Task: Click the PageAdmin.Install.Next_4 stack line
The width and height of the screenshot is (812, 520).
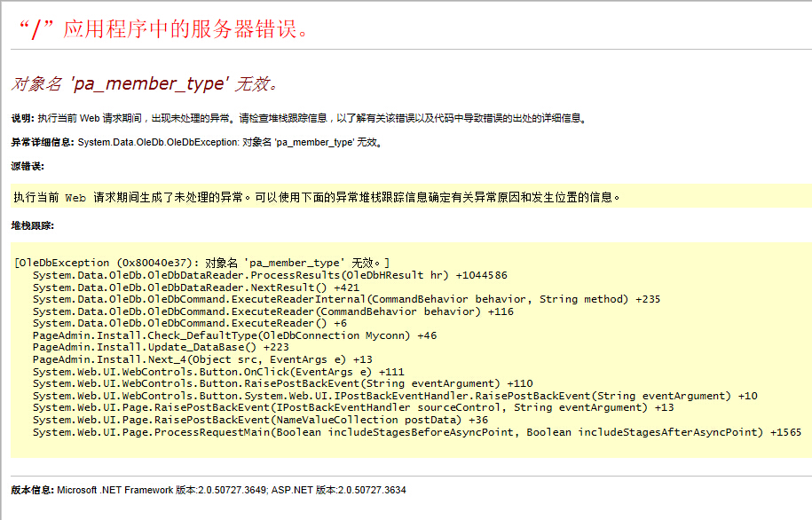Action: 202,359
